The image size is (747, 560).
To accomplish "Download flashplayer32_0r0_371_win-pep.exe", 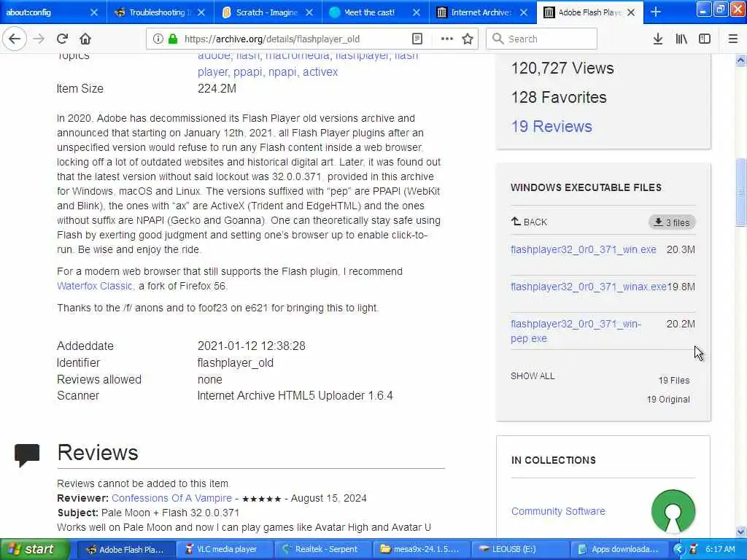I will (x=576, y=331).
